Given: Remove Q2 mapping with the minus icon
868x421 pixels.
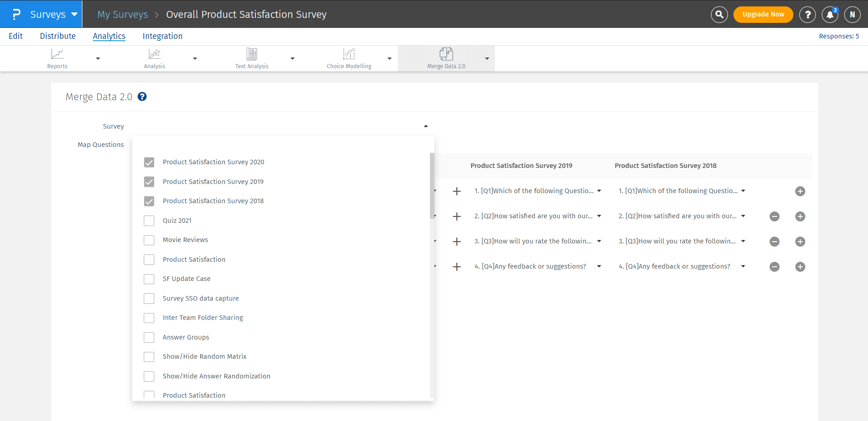Looking at the screenshot, I should 775,216.
